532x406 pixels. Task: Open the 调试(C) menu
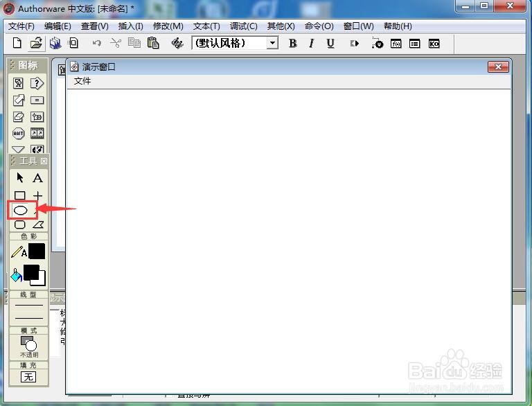[243, 26]
